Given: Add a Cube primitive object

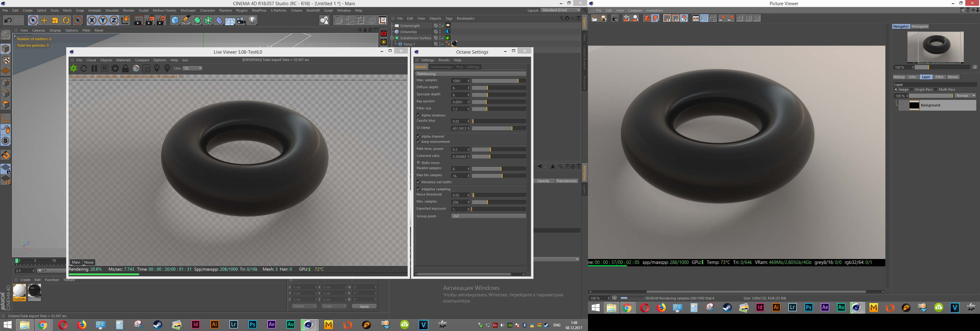Looking at the screenshot, I should coord(175,21).
